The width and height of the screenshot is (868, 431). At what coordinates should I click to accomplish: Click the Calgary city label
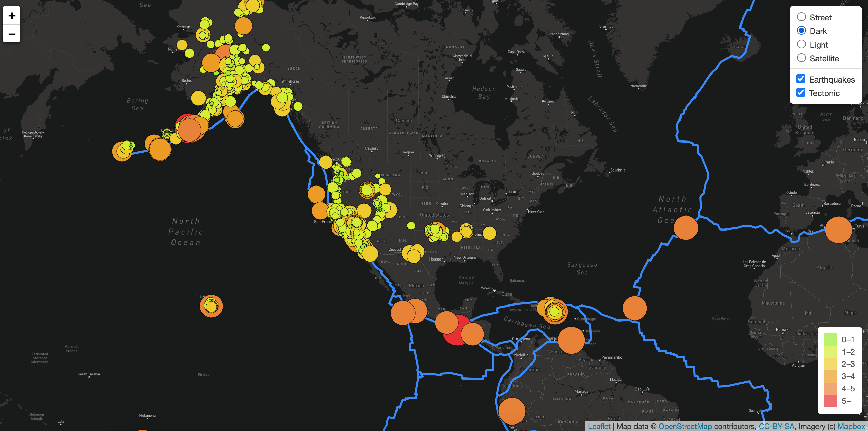372,148
